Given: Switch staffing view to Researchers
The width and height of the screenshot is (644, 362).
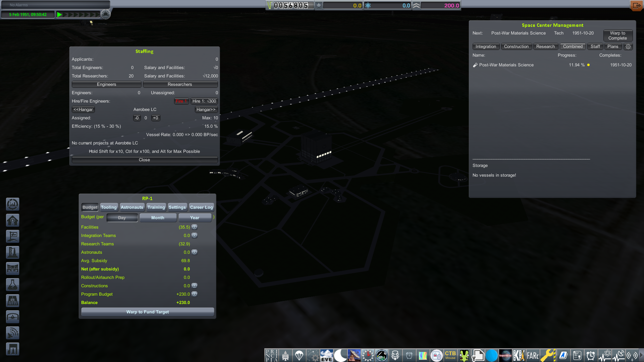Looking at the screenshot, I should [180, 84].
